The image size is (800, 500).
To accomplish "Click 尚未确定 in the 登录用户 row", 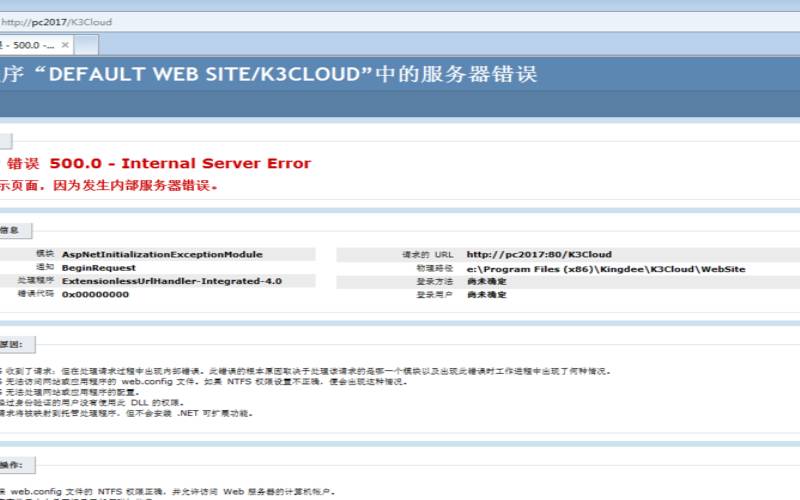I will coord(487,294).
